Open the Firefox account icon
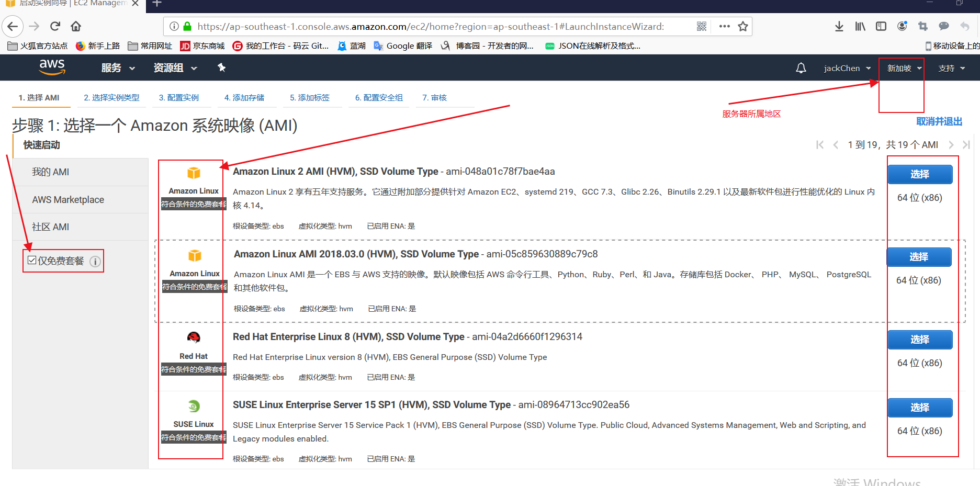Viewport: 980px width, 486px height. 902,26
